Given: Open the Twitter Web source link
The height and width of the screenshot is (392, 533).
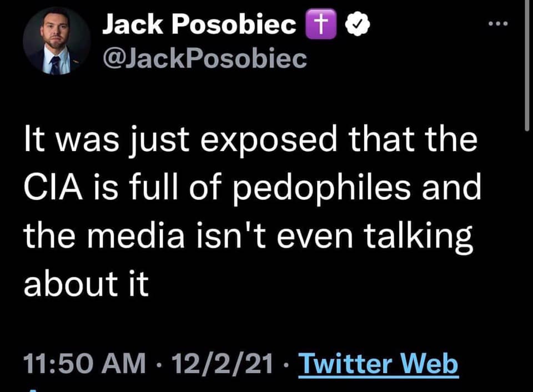Looking at the screenshot, I should click(x=379, y=365).
